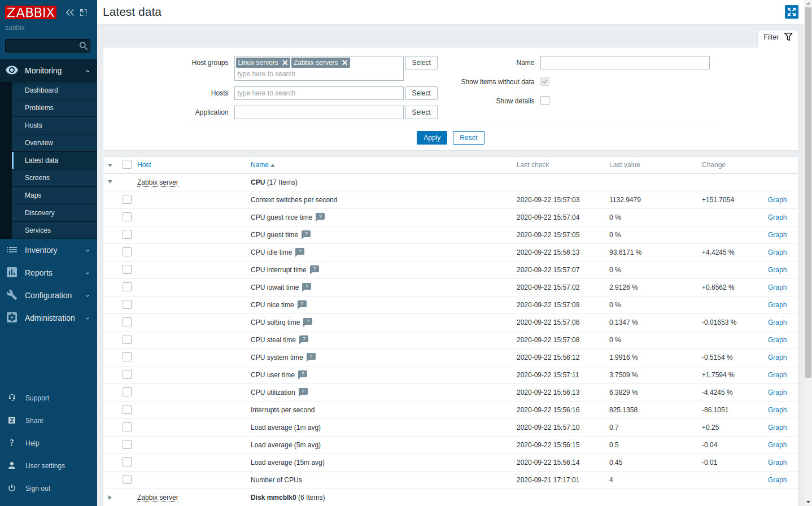Open kiosk mode via the fullscreen icon
This screenshot has width=812, height=506.
coord(791,12)
